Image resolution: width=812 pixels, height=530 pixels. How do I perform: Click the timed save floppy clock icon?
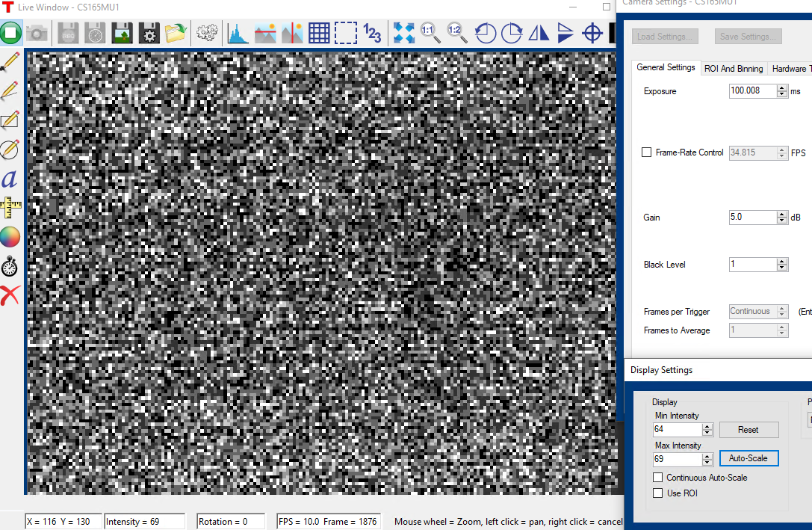(95, 34)
